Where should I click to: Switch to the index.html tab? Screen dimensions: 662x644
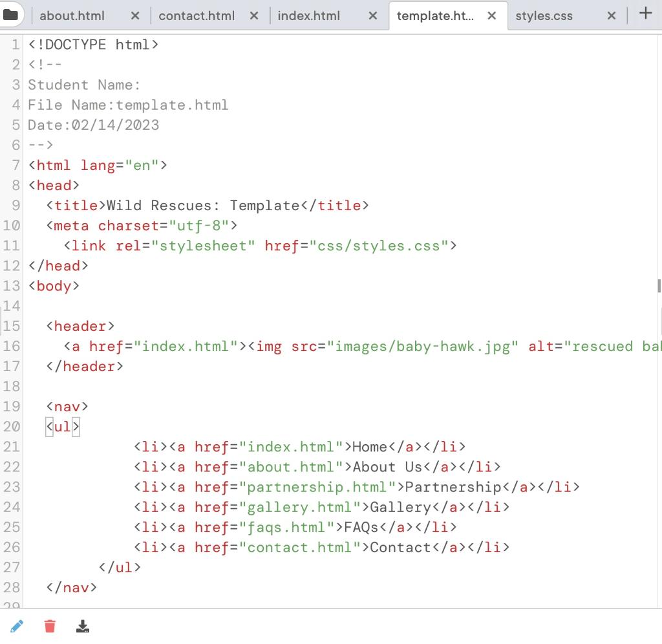click(x=308, y=16)
